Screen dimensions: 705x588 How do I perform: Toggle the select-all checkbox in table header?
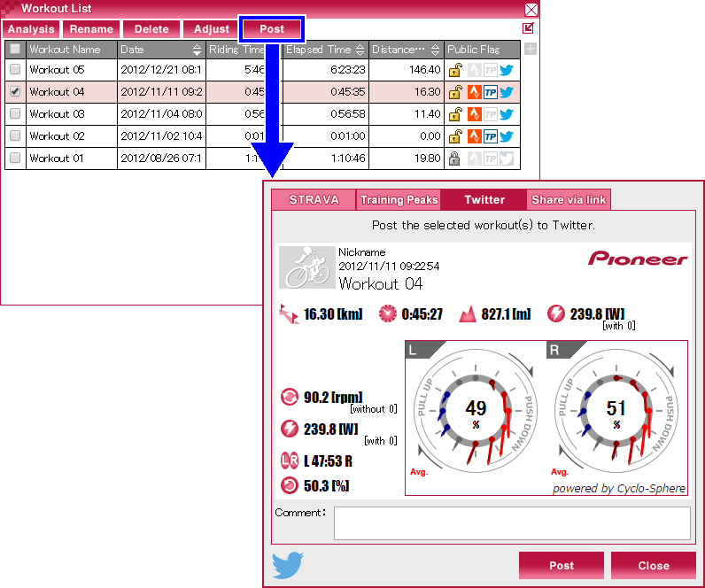point(15,49)
